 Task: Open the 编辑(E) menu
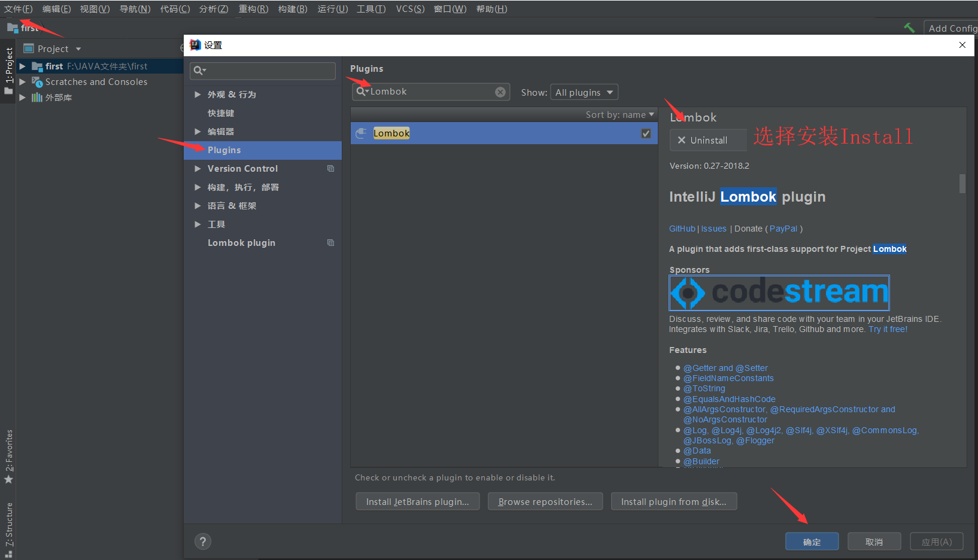click(x=56, y=9)
